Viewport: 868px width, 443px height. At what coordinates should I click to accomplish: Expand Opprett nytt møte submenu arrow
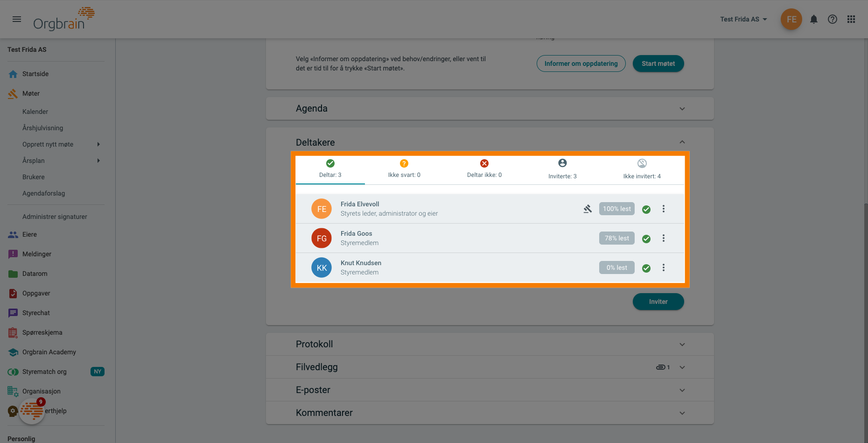[98, 144]
